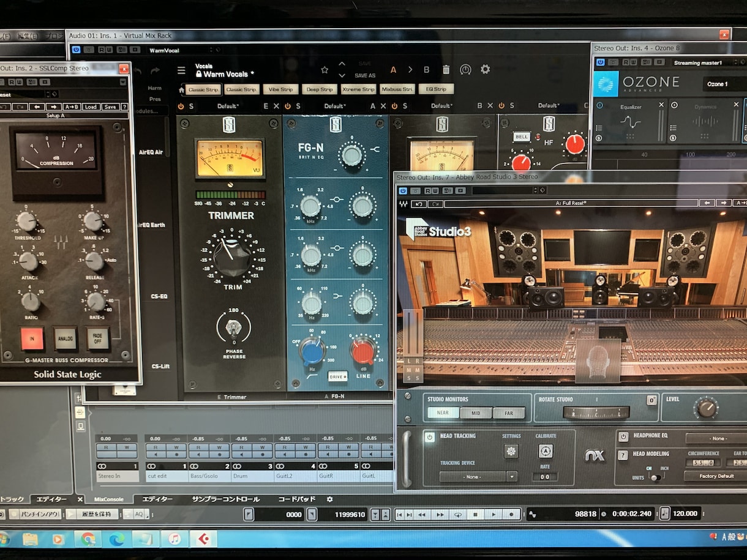Toggle the FG-N module power button
Image resolution: width=747 pixels, height=560 pixels.
[288, 106]
